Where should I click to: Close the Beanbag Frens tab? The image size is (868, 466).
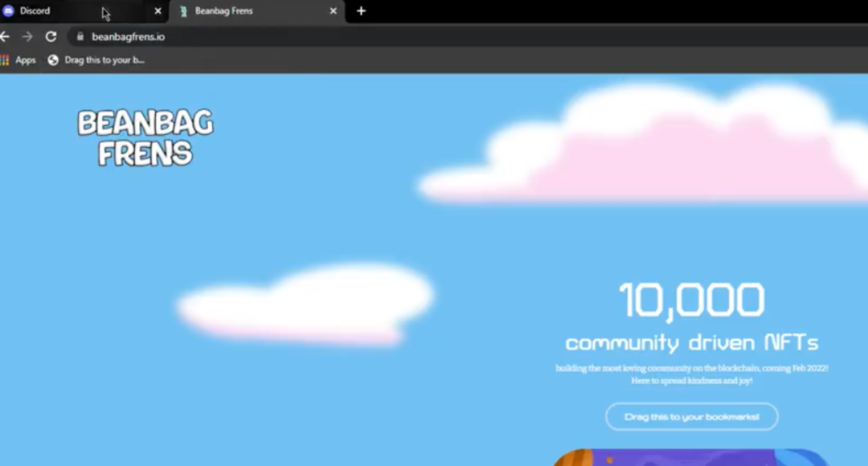click(334, 11)
